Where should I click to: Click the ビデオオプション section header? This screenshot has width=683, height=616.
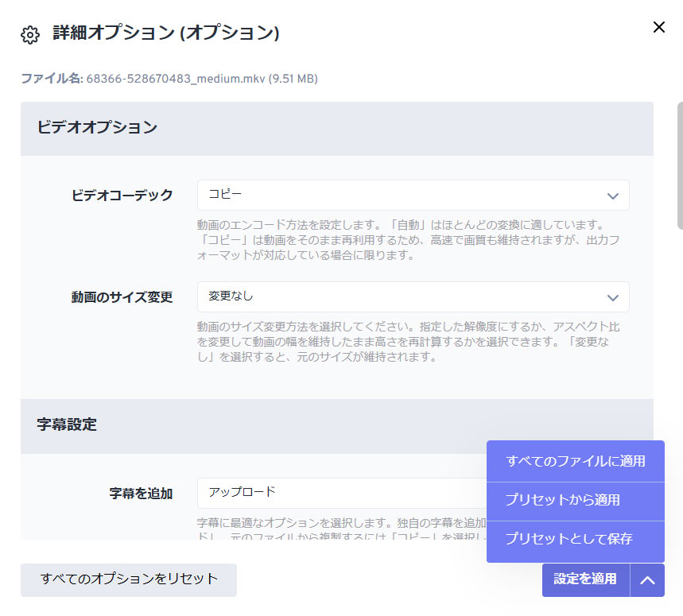pyautogui.click(x=336, y=129)
